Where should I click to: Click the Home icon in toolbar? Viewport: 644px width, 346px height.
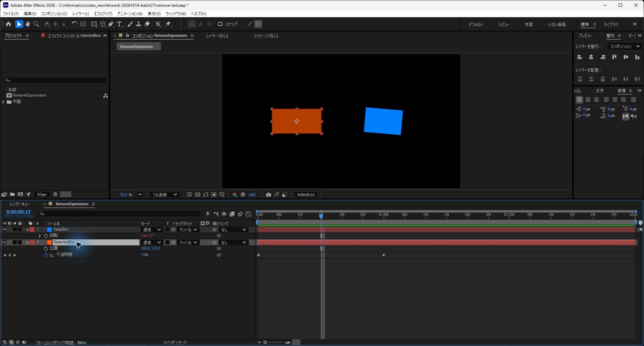coord(8,24)
